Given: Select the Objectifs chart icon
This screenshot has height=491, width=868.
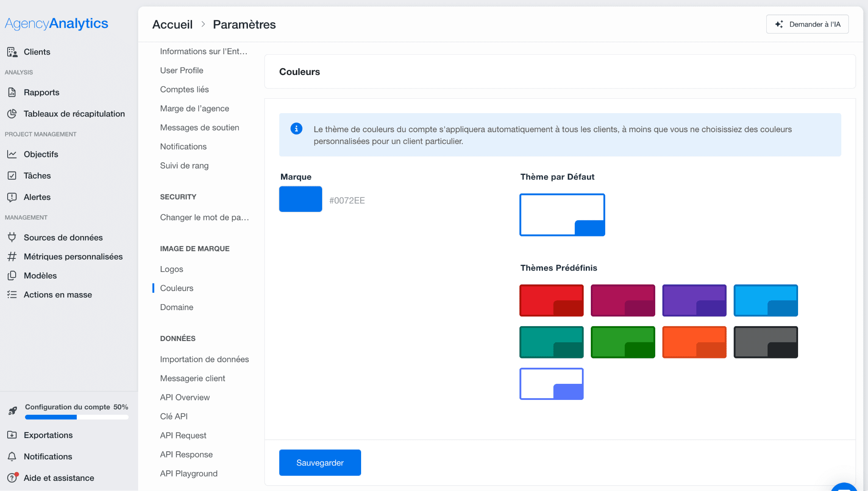Looking at the screenshot, I should click(x=12, y=154).
